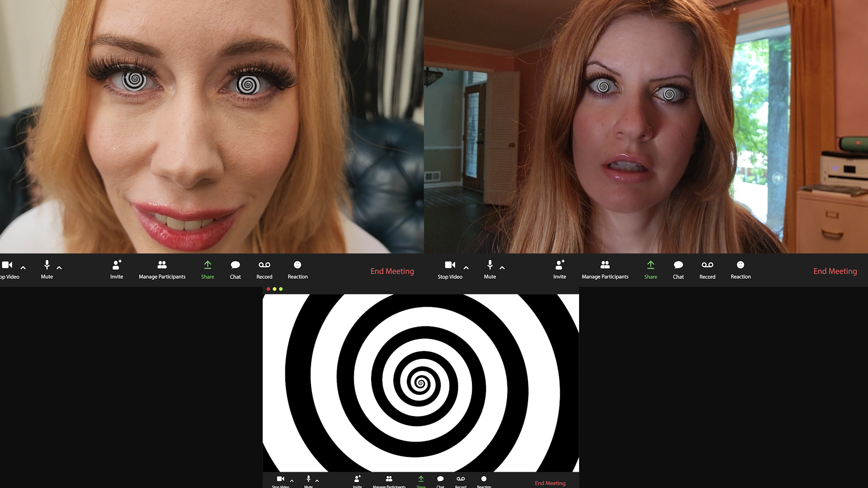Click End Meeting in left woman's window
868x488 pixels.
pyautogui.click(x=392, y=271)
